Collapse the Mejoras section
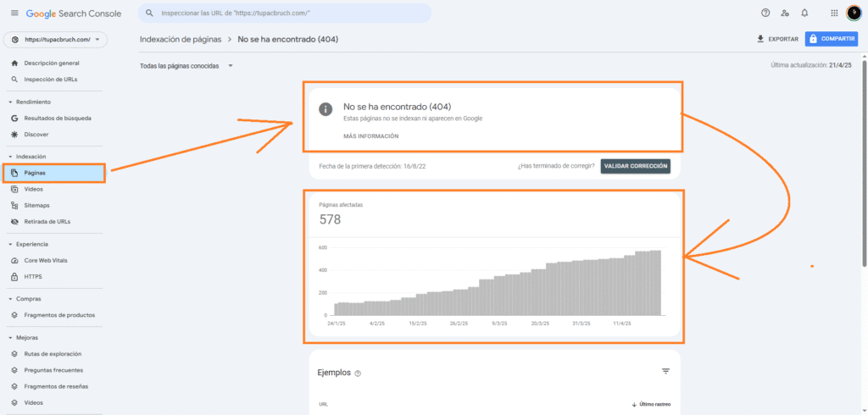 pos(23,337)
